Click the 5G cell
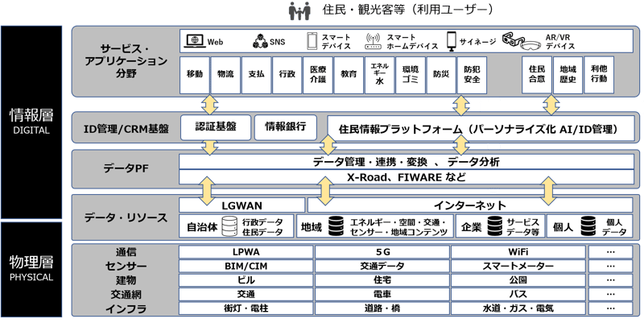Viewport: 644px width, 323px height. pos(382,252)
